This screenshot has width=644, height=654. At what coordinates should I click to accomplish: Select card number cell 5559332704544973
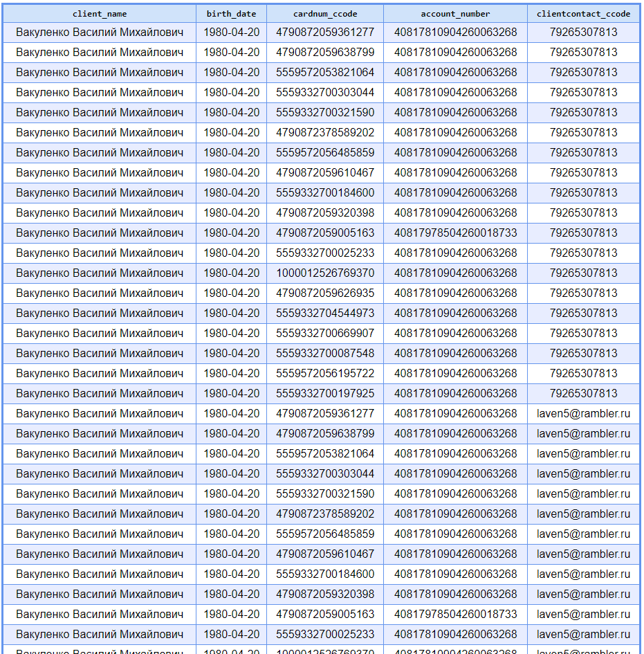325,313
